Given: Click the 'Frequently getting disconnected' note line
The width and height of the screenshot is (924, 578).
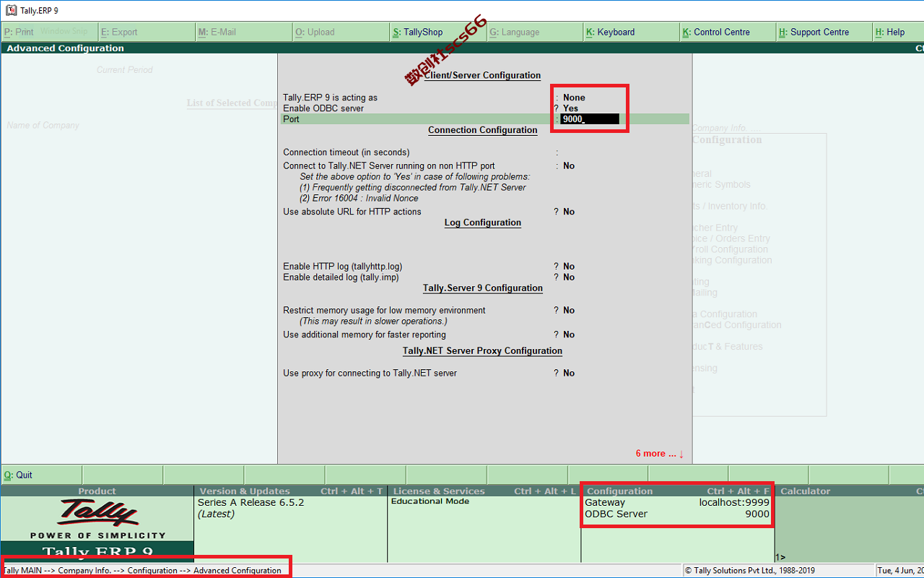Looking at the screenshot, I should [413, 188].
